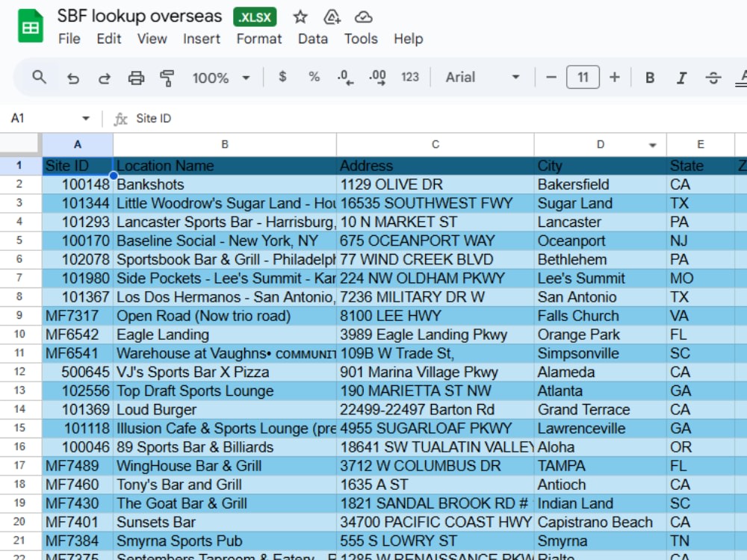This screenshot has width=747, height=560.
Task: Open column D dropdown arrow
Action: (653, 146)
